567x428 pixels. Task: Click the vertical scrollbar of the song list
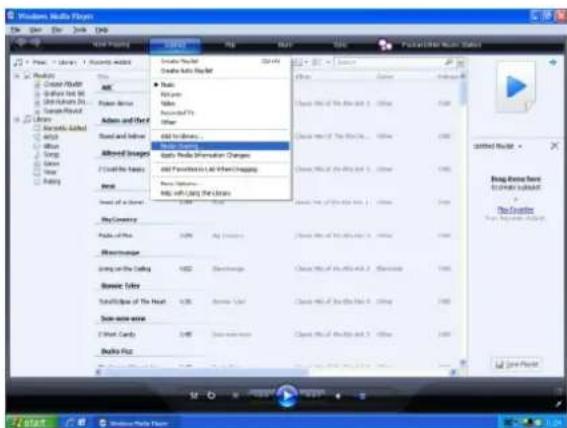tap(462, 219)
